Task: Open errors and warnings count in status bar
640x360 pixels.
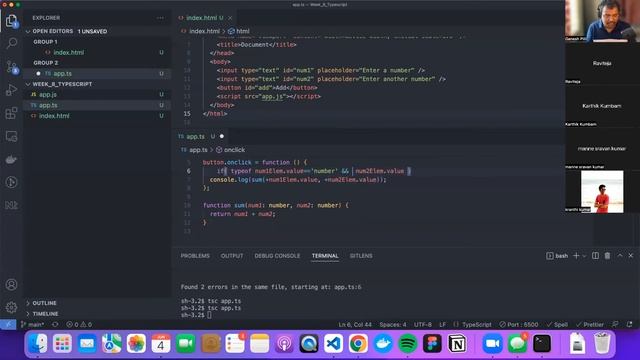Action: (79, 324)
